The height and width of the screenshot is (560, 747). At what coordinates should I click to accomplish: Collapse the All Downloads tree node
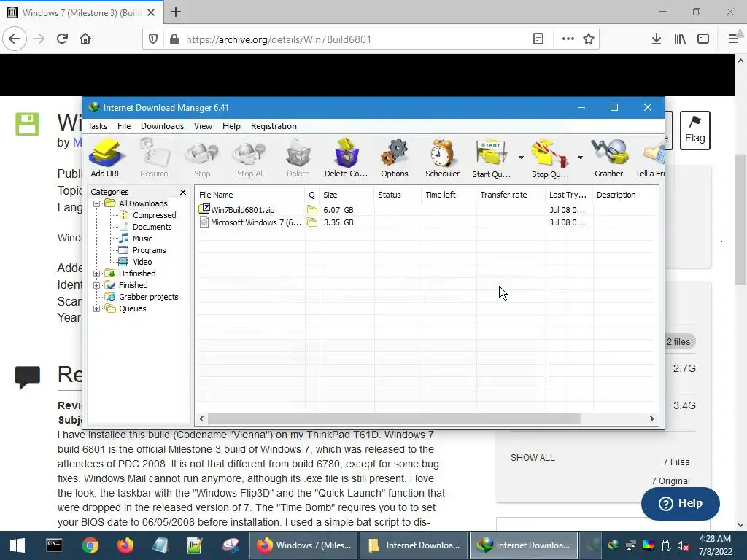[97, 204]
